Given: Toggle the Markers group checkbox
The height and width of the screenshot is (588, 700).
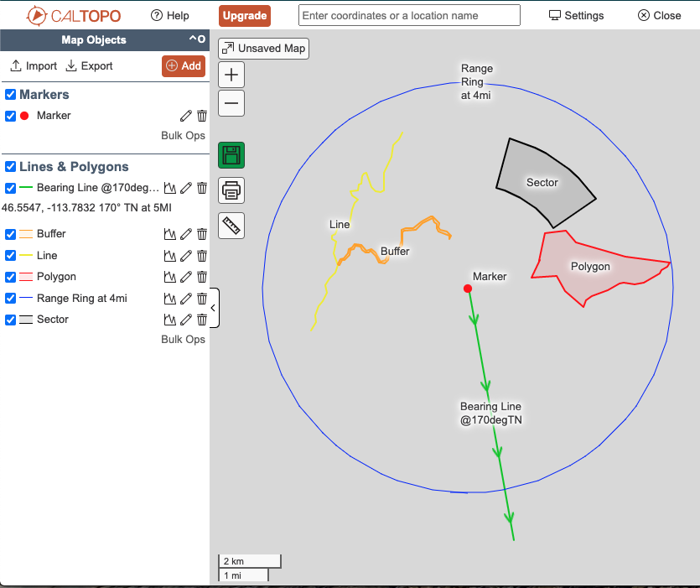Looking at the screenshot, I should [10, 95].
